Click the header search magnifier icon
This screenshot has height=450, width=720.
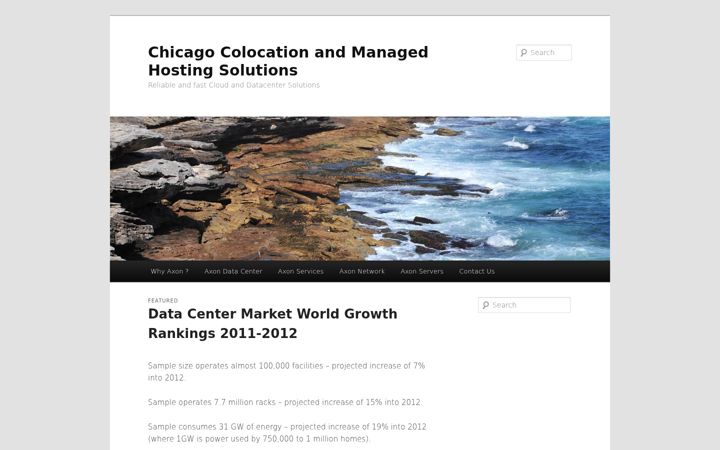coord(523,53)
